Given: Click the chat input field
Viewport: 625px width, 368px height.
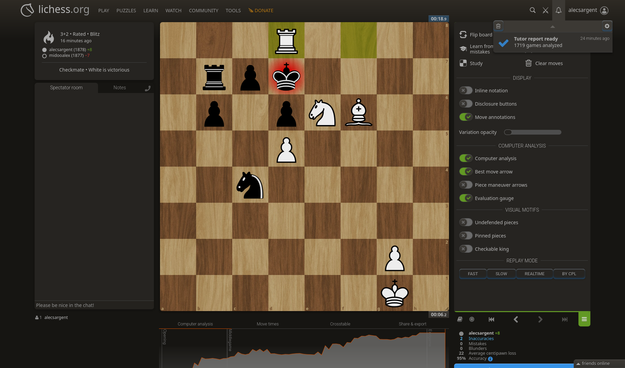Looking at the screenshot, I should (94, 305).
